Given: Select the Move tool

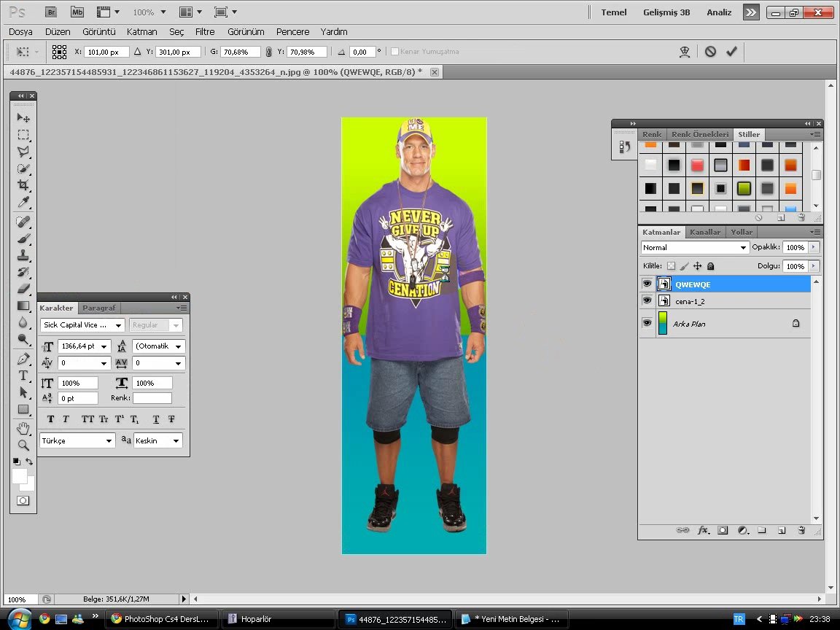Looking at the screenshot, I should pos(23,117).
